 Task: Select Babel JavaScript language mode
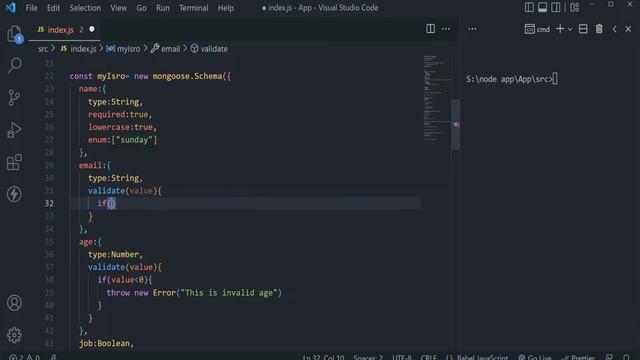(x=477, y=357)
